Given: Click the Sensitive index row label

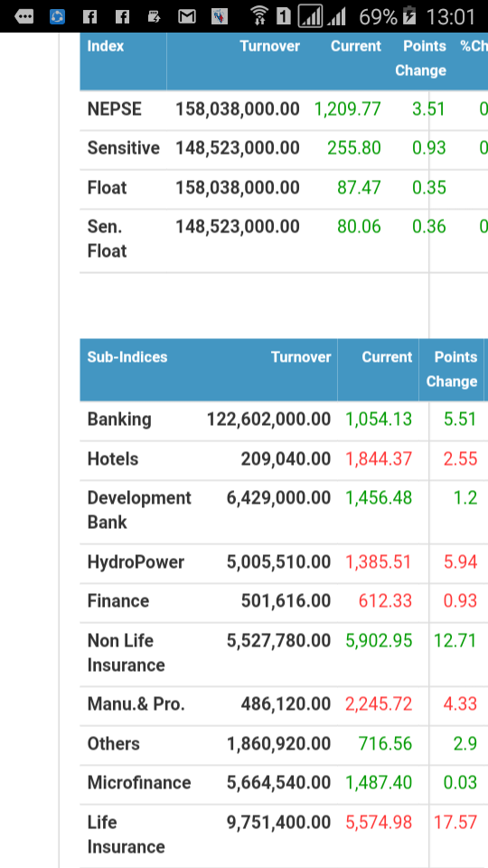Looking at the screenshot, I should [124, 147].
